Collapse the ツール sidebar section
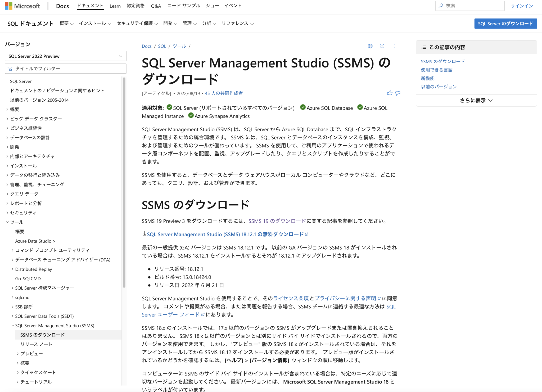This screenshot has height=392, width=542. [x=7, y=222]
